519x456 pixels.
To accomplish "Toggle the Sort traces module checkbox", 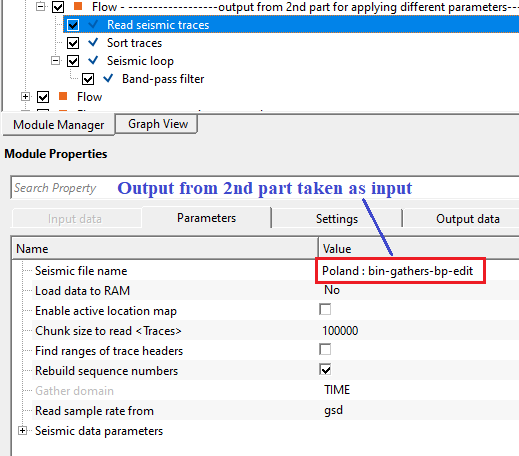I will point(73,43).
